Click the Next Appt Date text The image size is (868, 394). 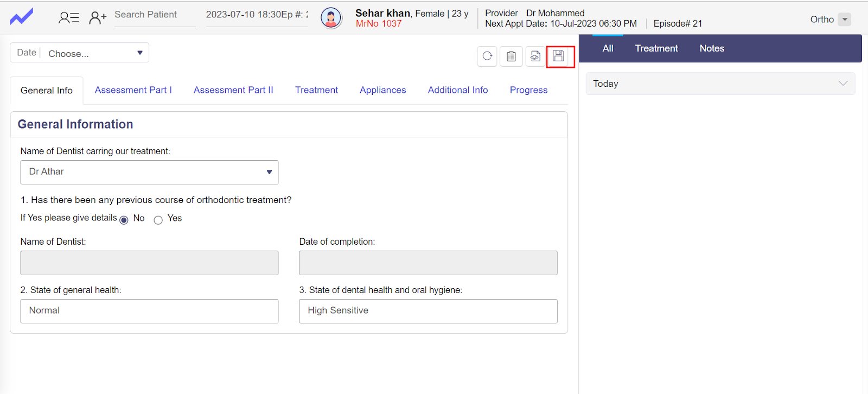(x=561, y=24)
